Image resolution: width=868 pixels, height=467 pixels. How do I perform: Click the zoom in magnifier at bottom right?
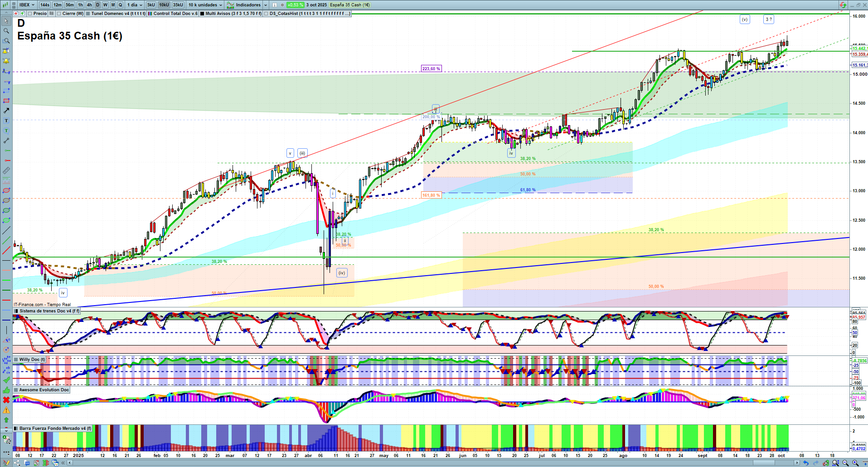pyautogui.click(x=855, y=463)
